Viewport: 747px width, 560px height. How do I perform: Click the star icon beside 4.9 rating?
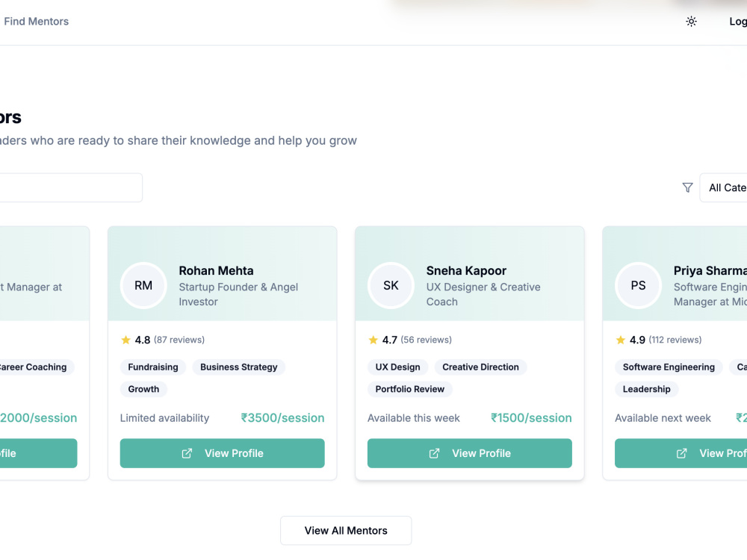point(620,340)
